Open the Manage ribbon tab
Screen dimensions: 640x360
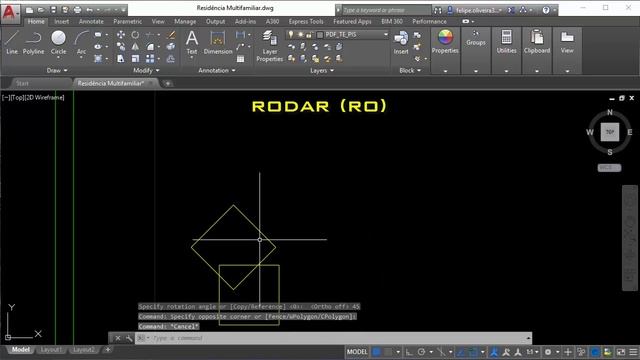(185, 21)
